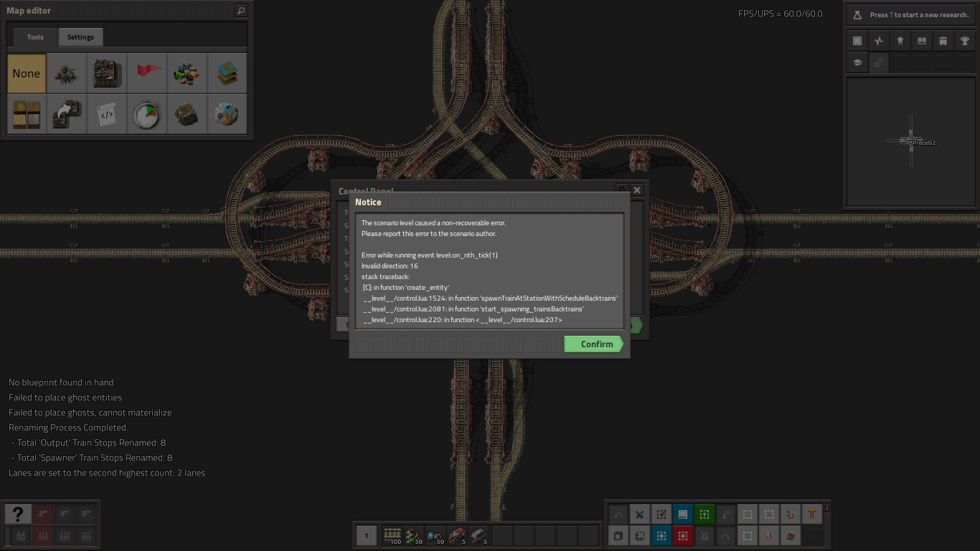Select the ore resources tool

(x=187, y=73)
